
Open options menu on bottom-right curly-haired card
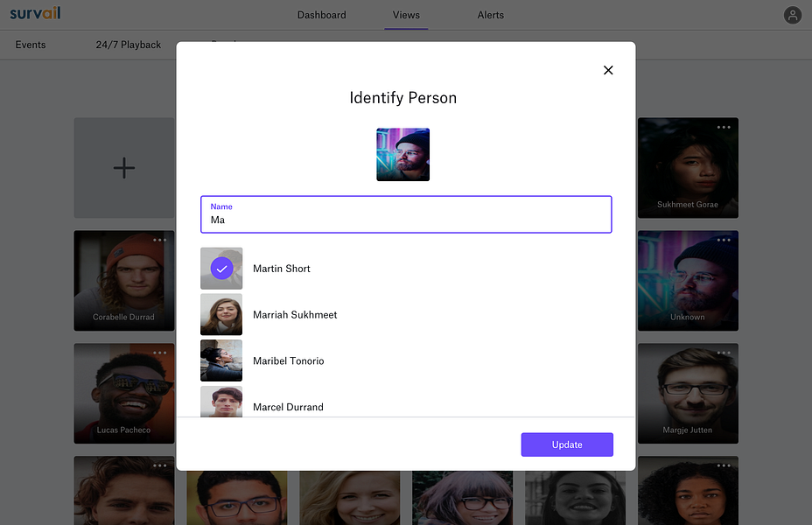724,466
